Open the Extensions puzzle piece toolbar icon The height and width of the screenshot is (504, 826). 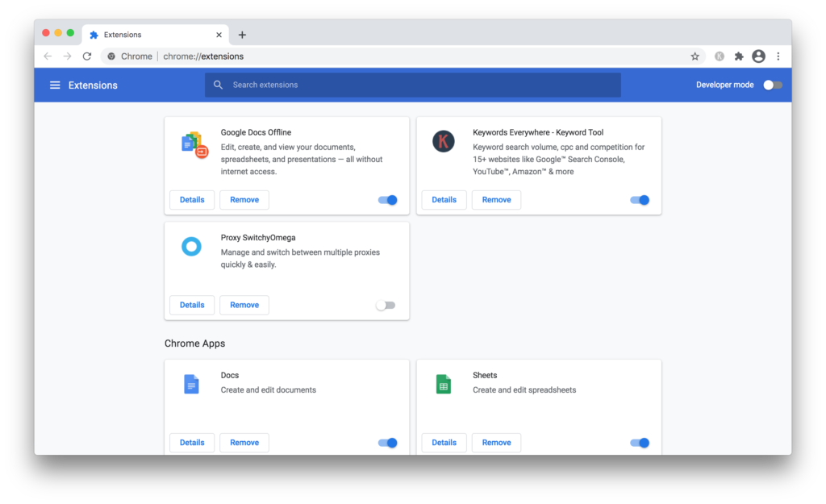click(738, 56)
